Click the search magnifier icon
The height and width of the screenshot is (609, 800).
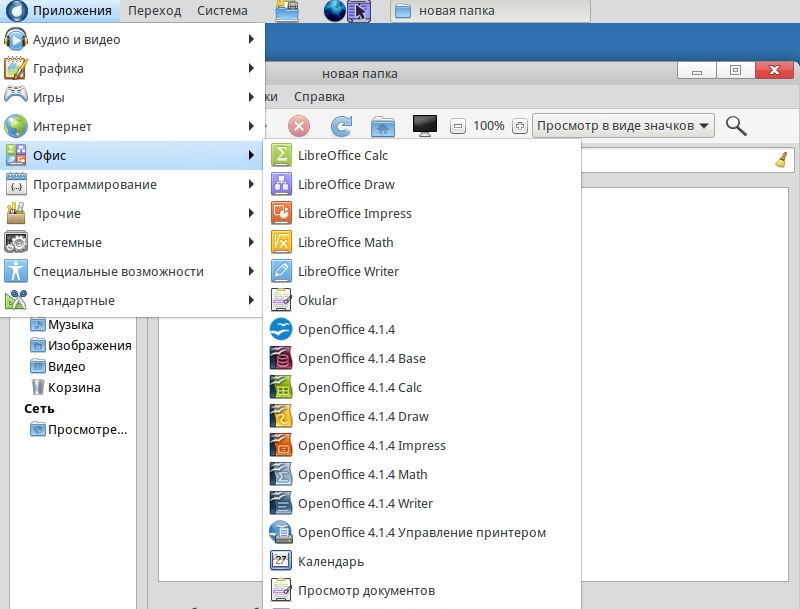[736, 125]
